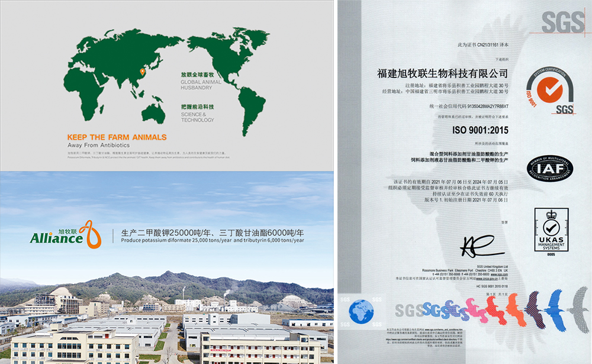Click the "此为证书 CN21/31161 译本" line

tap(483, 44)
